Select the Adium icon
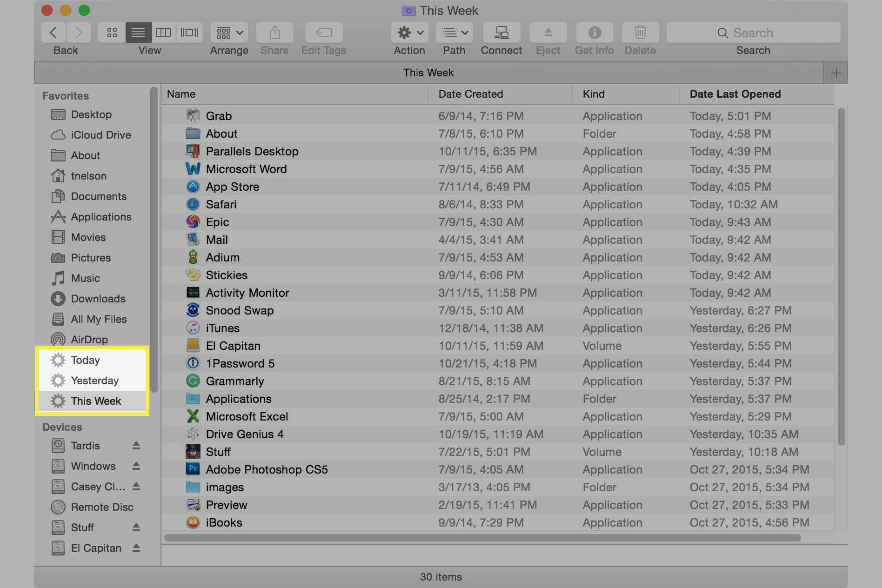This screenshot has width=882, height=588. point(193,257)
